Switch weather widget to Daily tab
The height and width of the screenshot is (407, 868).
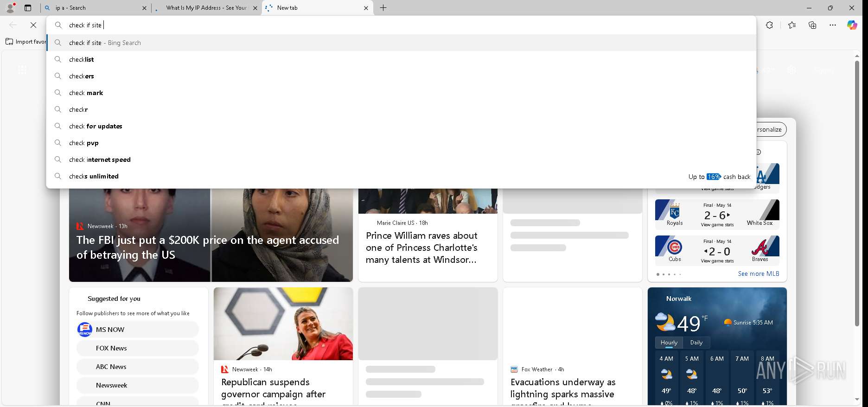pyautogui.click(x=696, y=343)
